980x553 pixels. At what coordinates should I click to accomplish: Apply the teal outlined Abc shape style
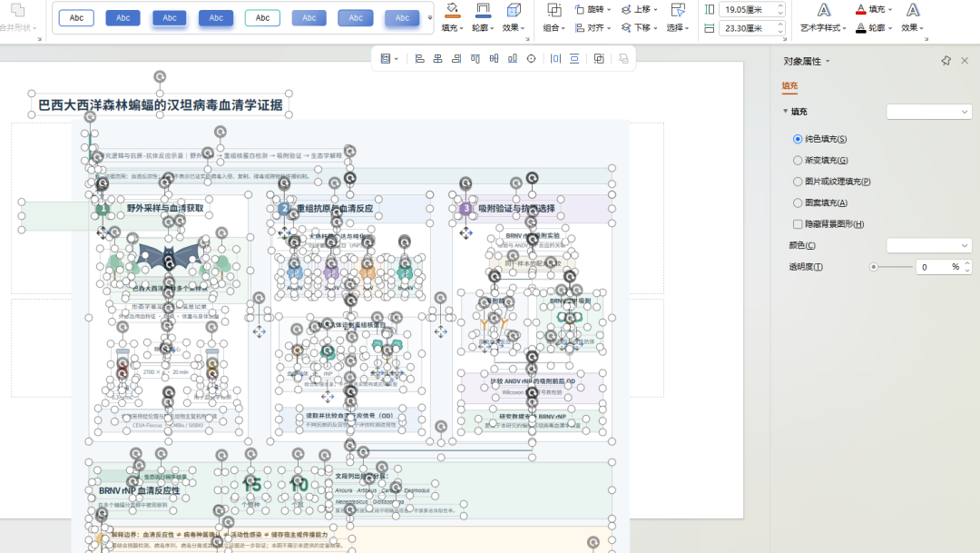[262, 18]
